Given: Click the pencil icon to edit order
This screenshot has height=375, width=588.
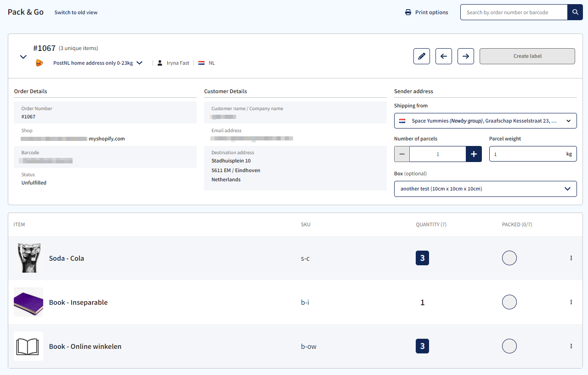Looking at the screenshot, I should [421, 56].
